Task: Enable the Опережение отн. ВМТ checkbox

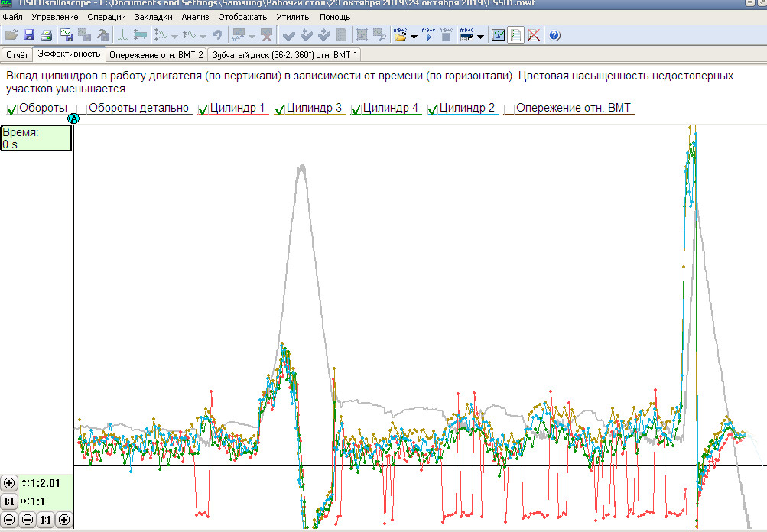Action: point(509,109)
